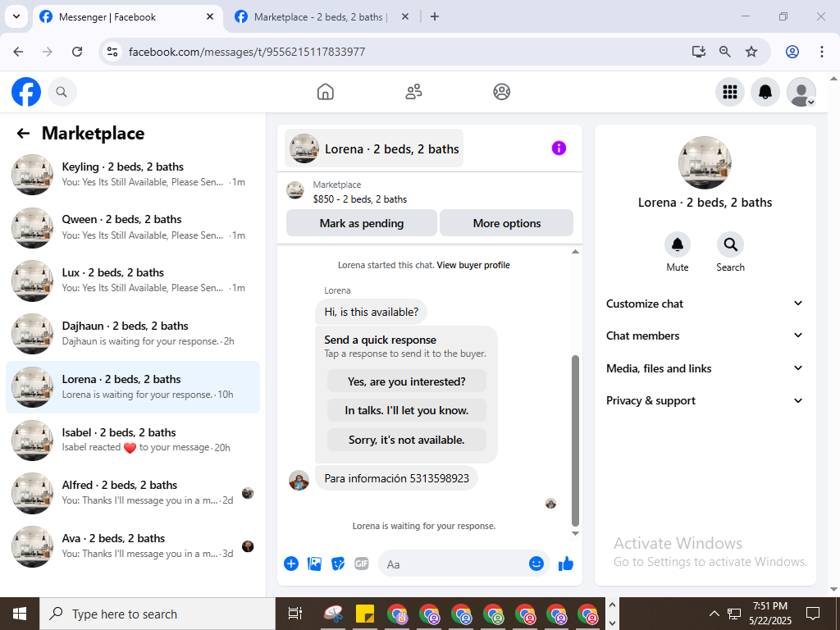Bookmark this page with star icon
Screen dimensions: 840x630
tap(751, 52)
